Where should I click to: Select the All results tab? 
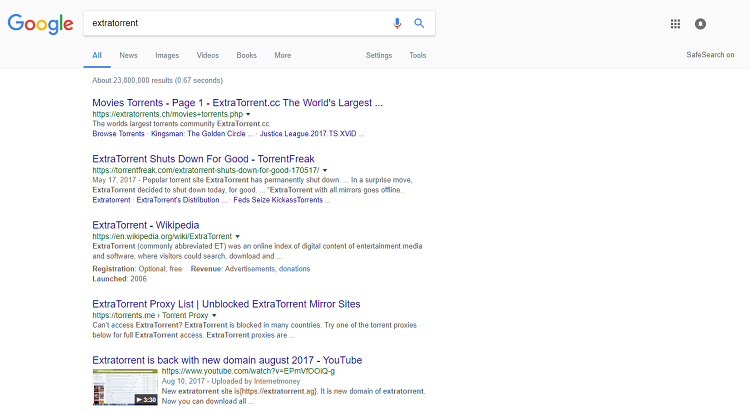(x=97, y=56)
